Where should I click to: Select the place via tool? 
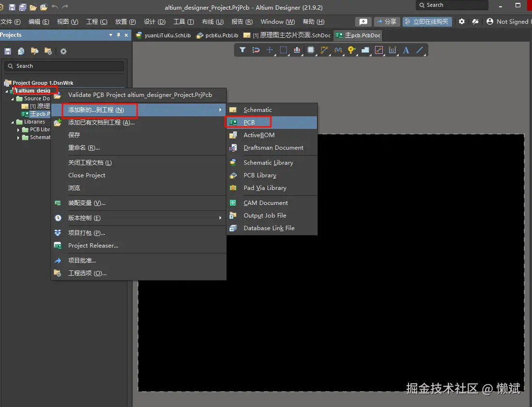tap(351, 50)
